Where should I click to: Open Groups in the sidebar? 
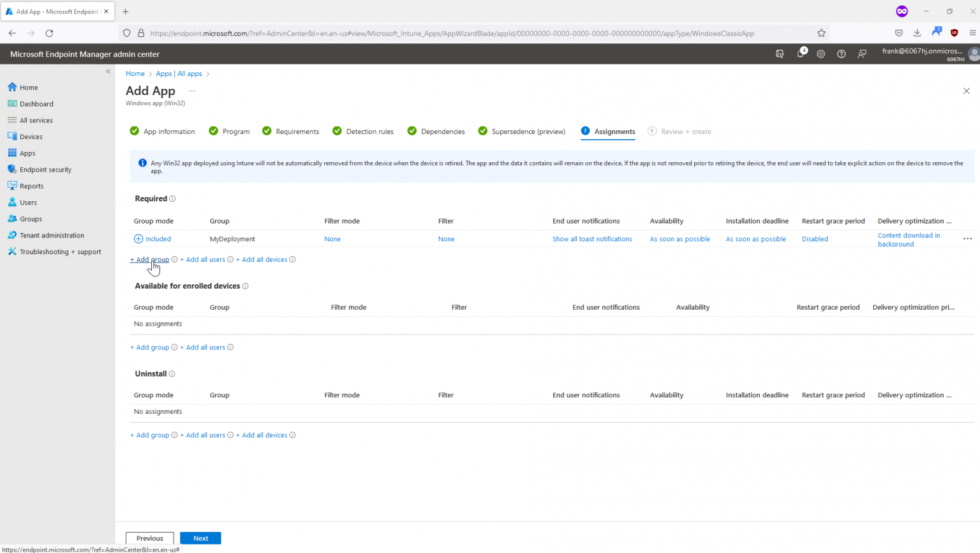[24, 218]
